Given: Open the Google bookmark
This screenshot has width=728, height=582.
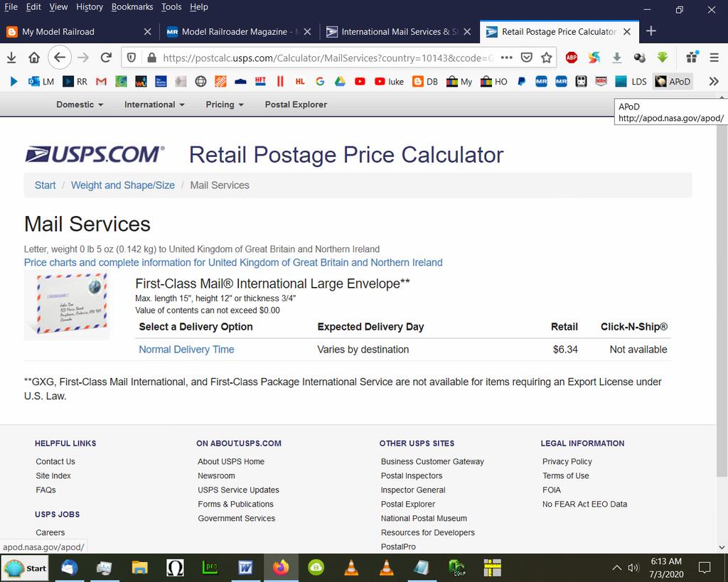Looking at the screenshot, I should (x=320, y=82).
